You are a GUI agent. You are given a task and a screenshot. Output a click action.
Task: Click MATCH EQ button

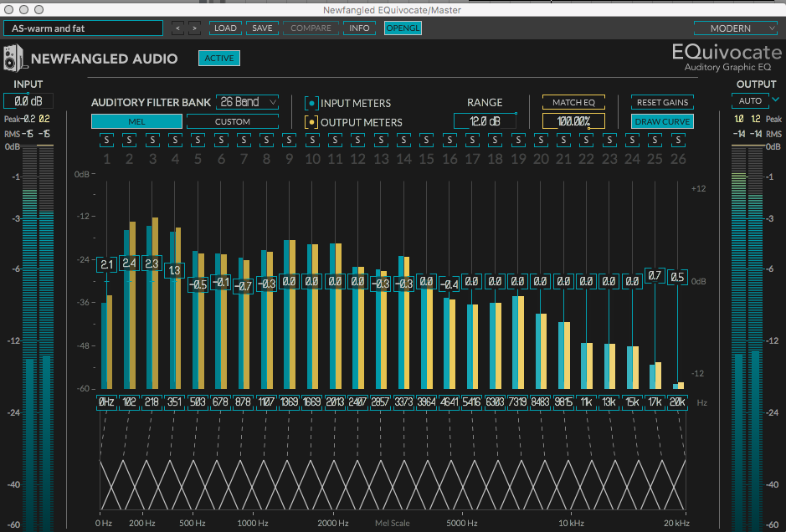tap(573, 102)
